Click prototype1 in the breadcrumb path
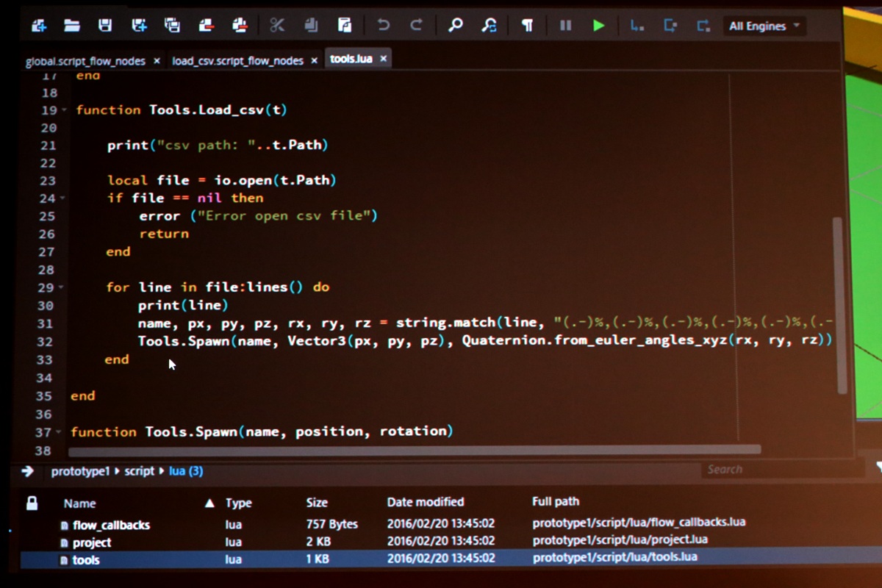This screenshot has width=882, height=588. (80, 471)
